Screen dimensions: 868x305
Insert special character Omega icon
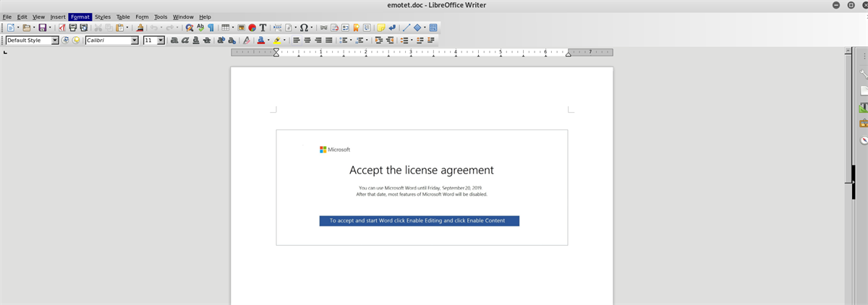click(304, 27)
